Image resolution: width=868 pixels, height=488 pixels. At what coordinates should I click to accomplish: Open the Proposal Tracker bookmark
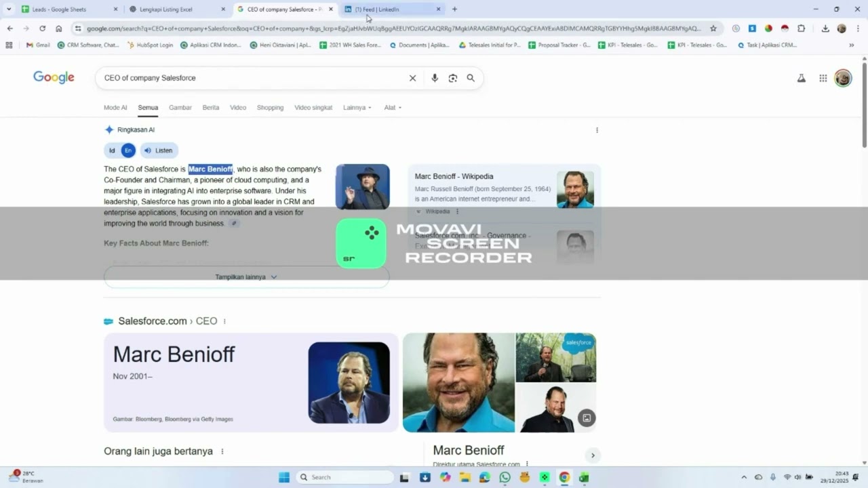coord(559,45)
